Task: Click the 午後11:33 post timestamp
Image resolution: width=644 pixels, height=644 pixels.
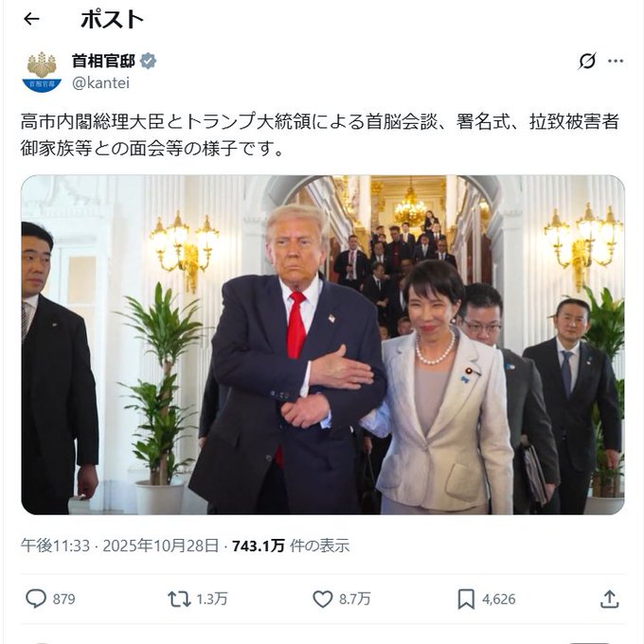Action: pos(55,546)
